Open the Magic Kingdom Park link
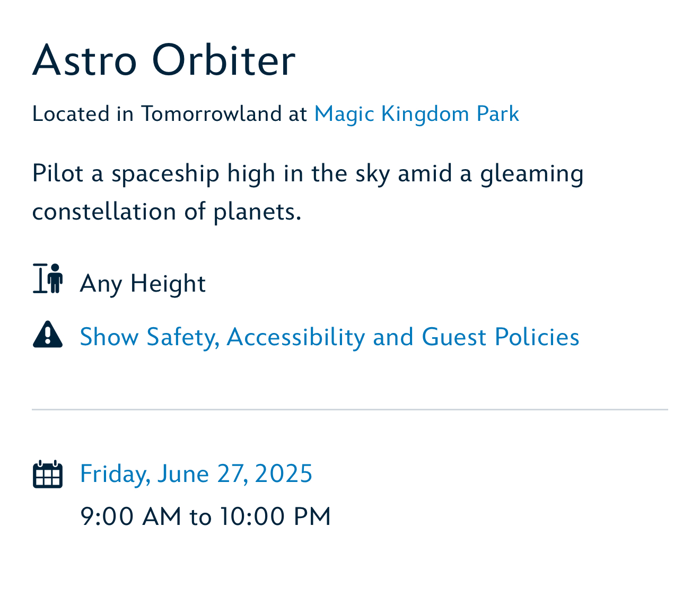This screenshot has width=700, height=614. tap(416, 114)
